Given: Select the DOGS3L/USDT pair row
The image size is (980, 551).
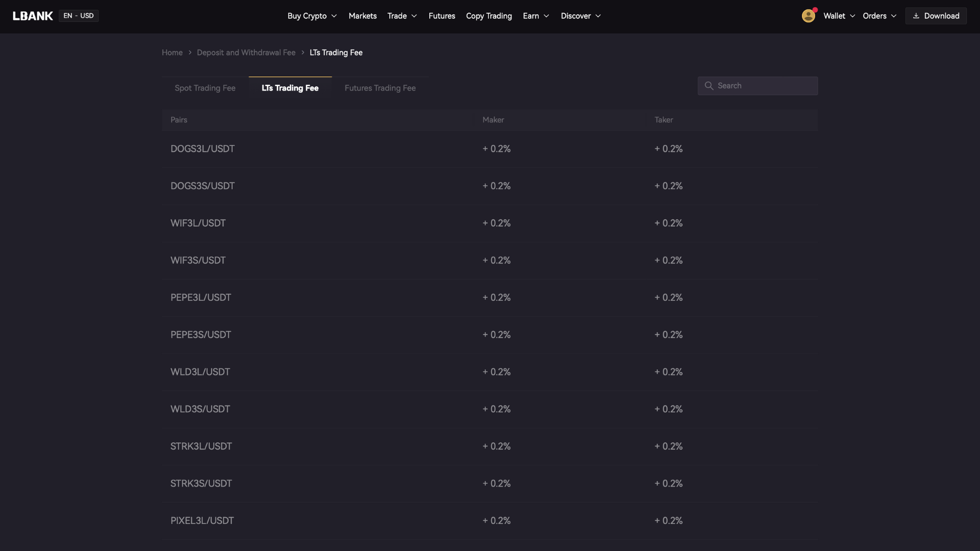Looking at the screenshot, I should tap(489, 149).
